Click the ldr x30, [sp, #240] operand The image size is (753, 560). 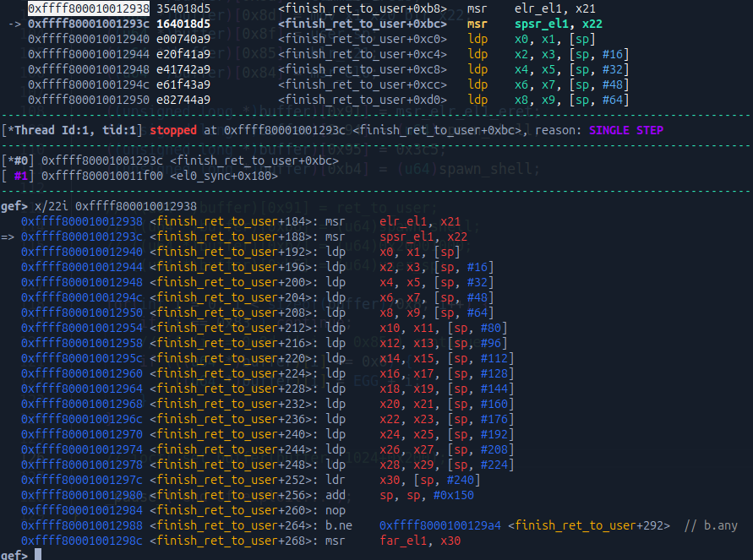tap(429, 481)
